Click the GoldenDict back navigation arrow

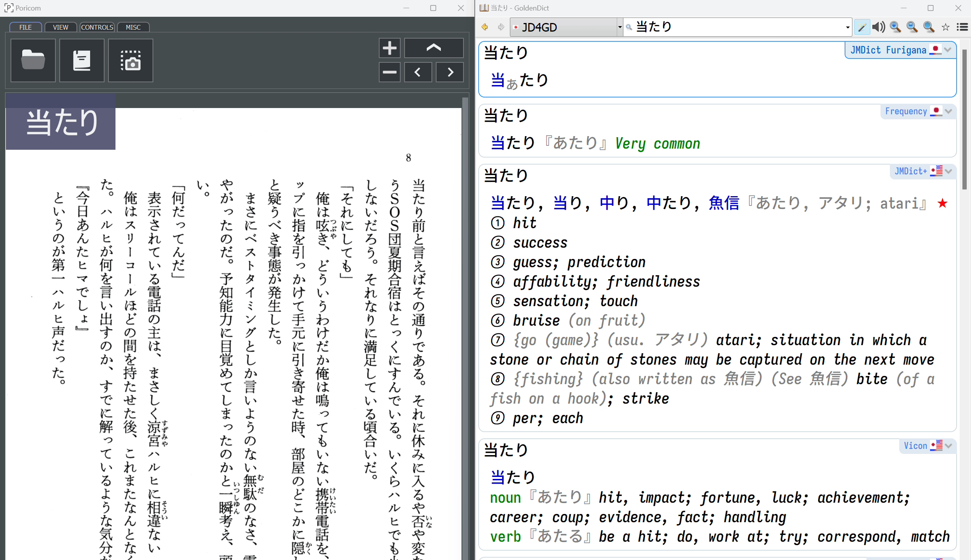pos(485,27)
